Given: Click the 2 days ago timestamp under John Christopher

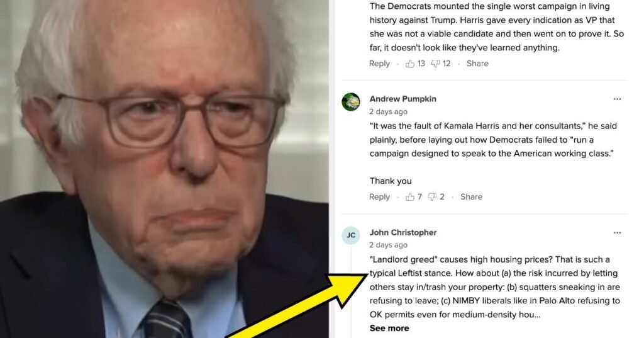Looking at the screenshot, I should 388,245.
